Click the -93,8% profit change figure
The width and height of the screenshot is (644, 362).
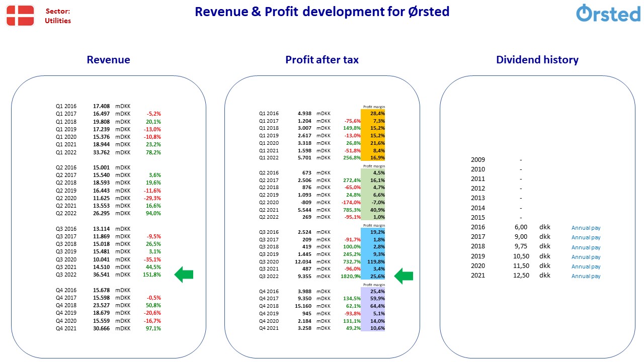[x=352, y=313]
